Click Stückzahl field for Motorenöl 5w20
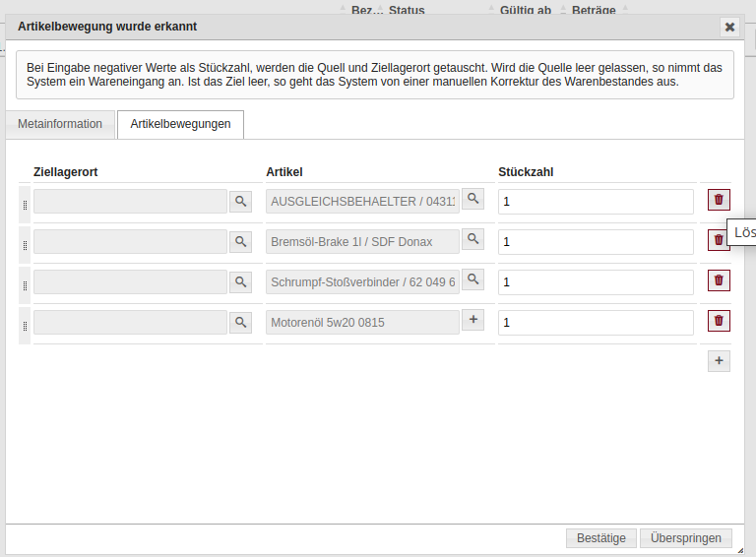Screen dimensions: 756x557 [596, 322]
